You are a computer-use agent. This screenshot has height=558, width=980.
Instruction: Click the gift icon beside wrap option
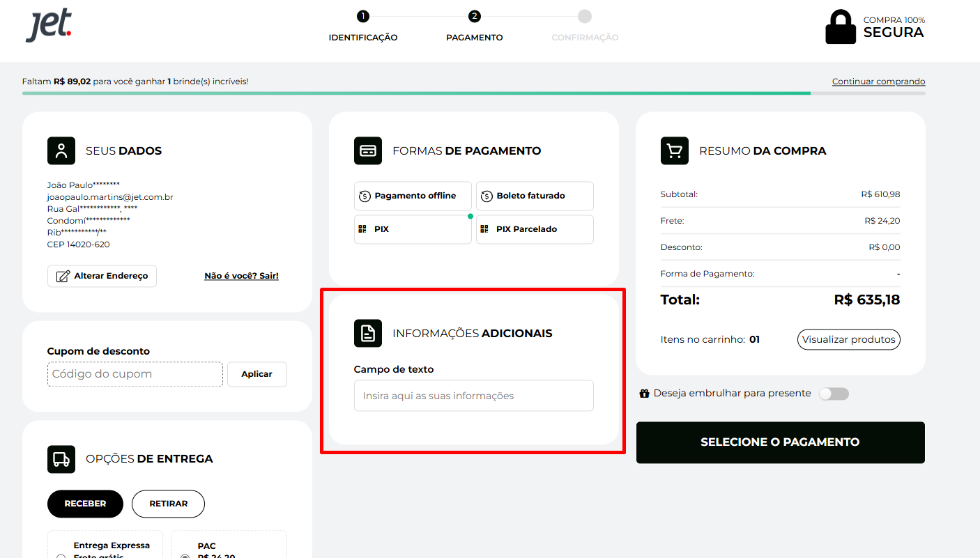(645, 394)
